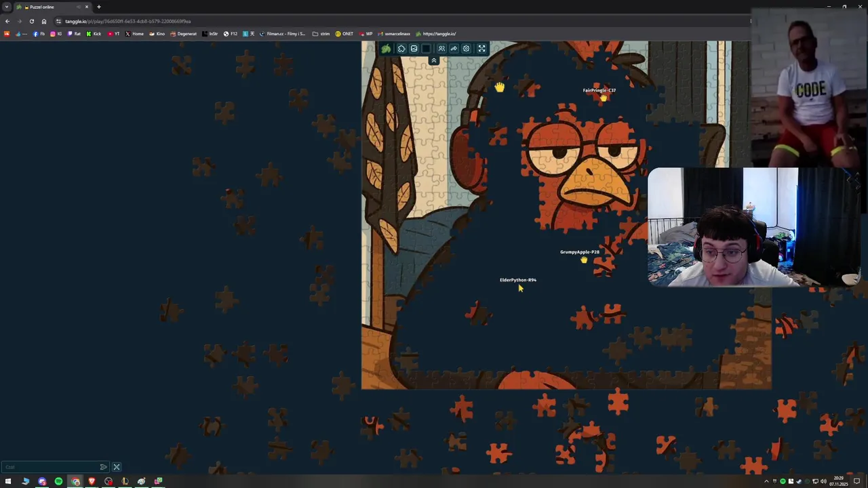Close the Puzzel online tab
This screenshot has width=868, height=488.
tap(87, 7)
